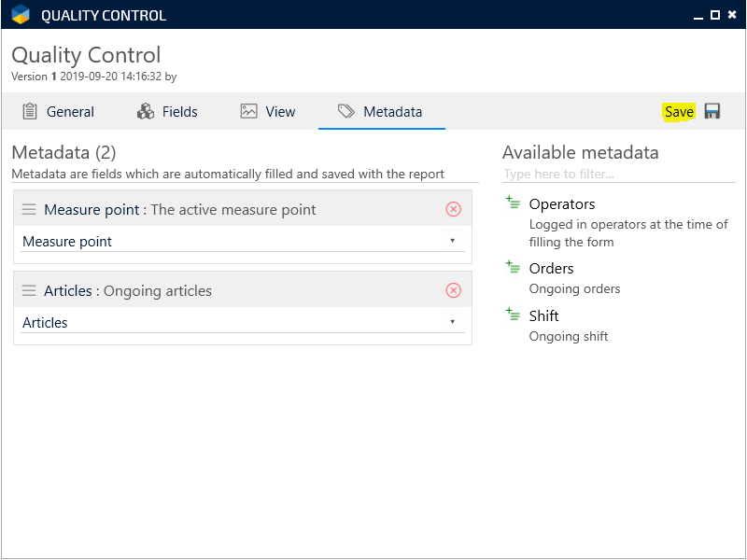Add Operators metadata with plus icon
Screen dimensions: 747x560
[x=513, y=203]
